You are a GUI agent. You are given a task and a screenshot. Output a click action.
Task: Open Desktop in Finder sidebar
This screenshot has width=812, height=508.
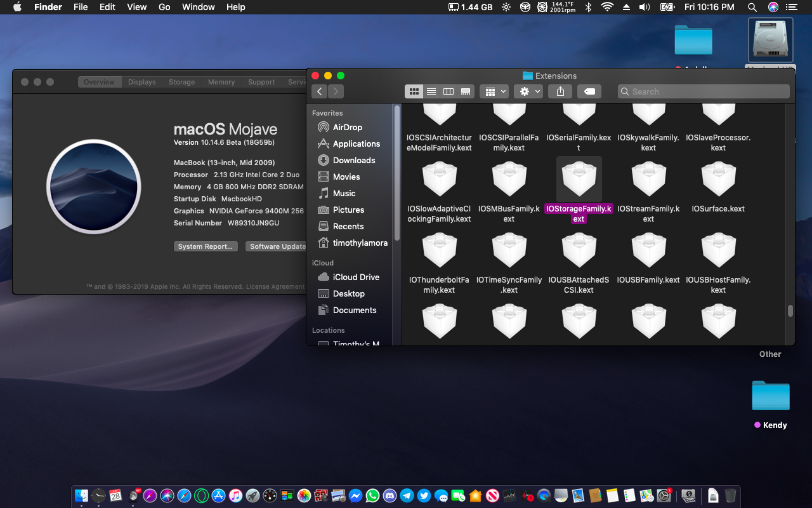pos(349,293)
